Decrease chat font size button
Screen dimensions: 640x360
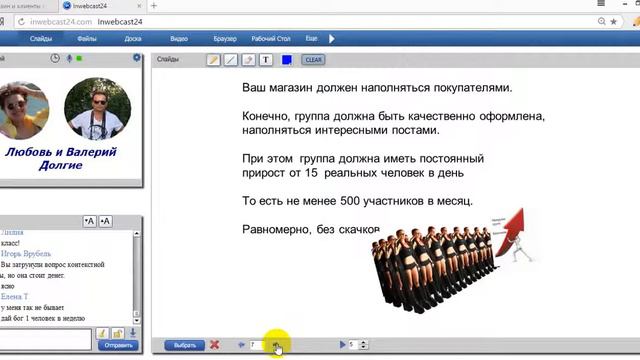[89, 222]
